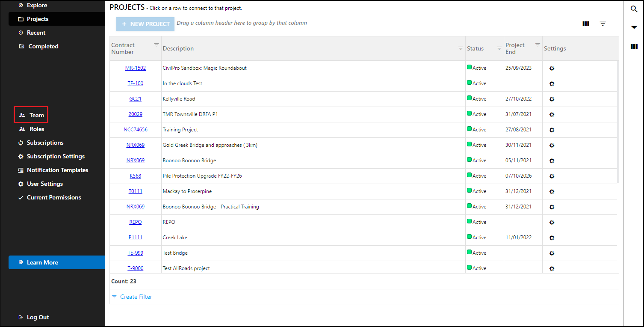Go to Subscription Settings menu item
644x327 pixels.
(56, 156)
